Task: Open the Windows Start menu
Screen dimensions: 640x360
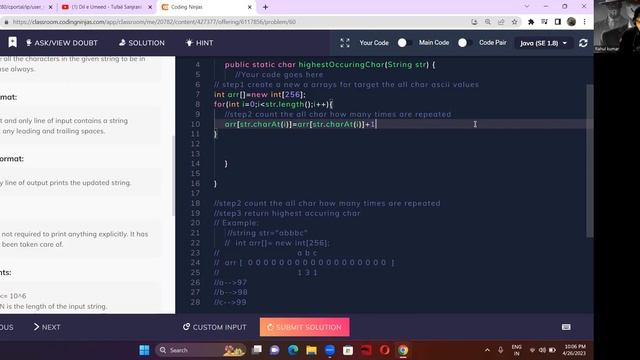Action: 144,350
